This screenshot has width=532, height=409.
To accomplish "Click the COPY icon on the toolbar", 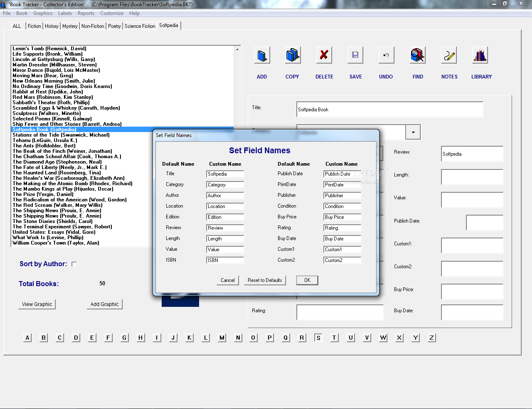I will tap(292, 55).
